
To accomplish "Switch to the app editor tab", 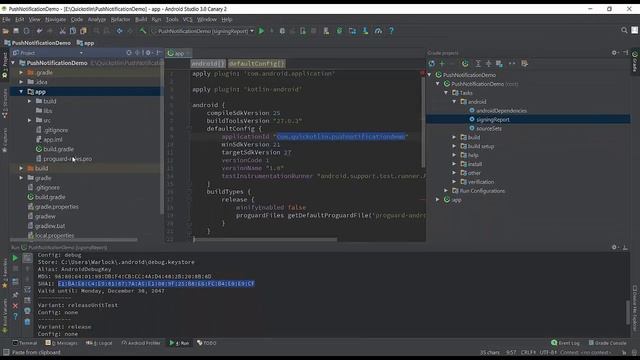I will pos(179,53).
